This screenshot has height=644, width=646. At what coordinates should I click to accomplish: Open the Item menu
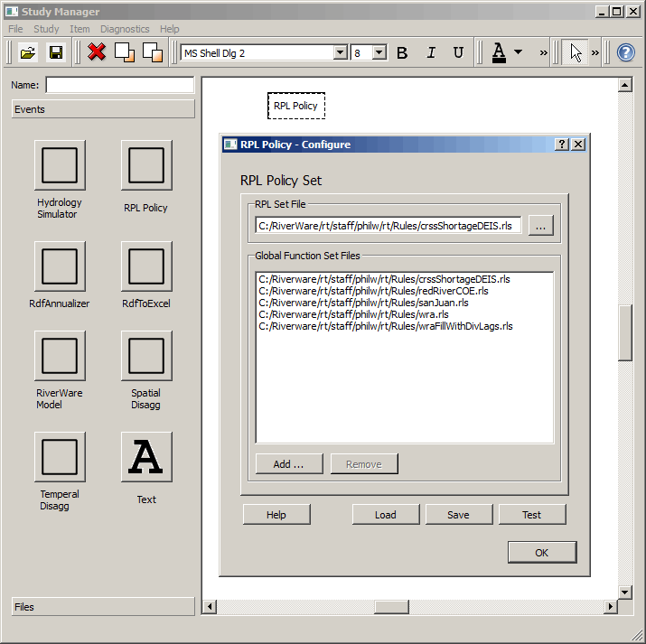(x=80, y=29)
